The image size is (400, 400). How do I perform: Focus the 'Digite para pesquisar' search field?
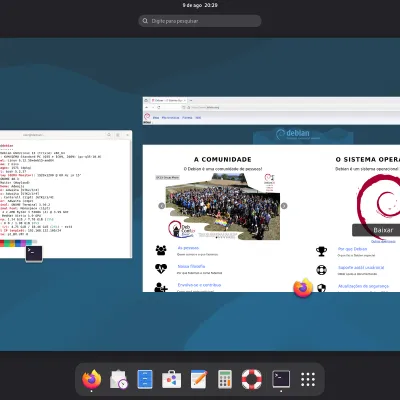pyautogui.click(x=200, y=21)
